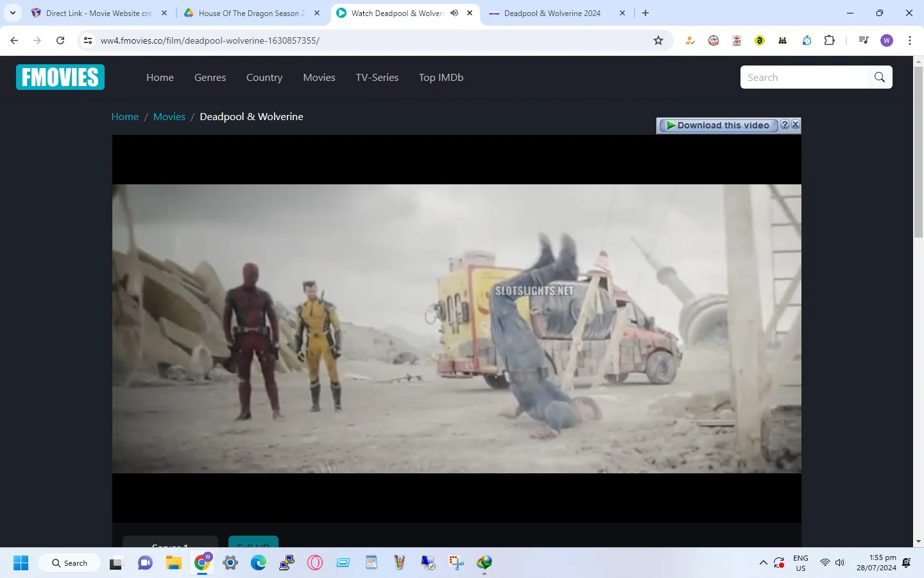Open the Top IMDb page
924x578 pixels.
(x=441, y=77)
